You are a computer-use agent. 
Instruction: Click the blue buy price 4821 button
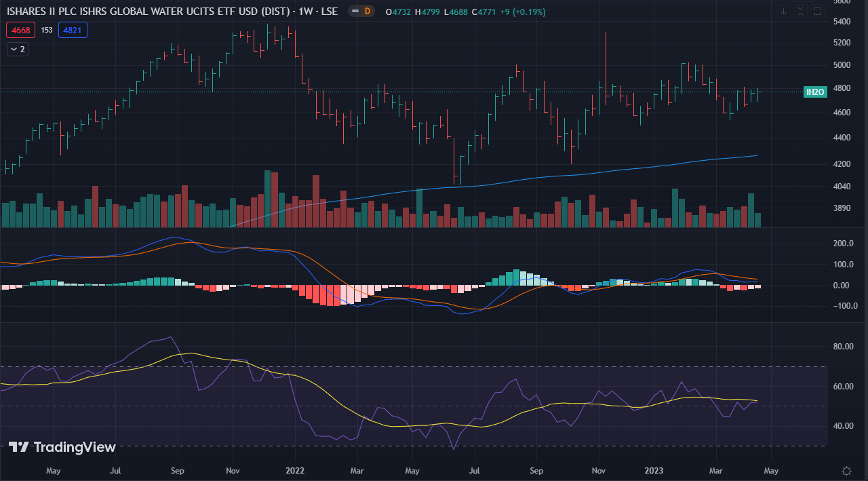(73, 30)
